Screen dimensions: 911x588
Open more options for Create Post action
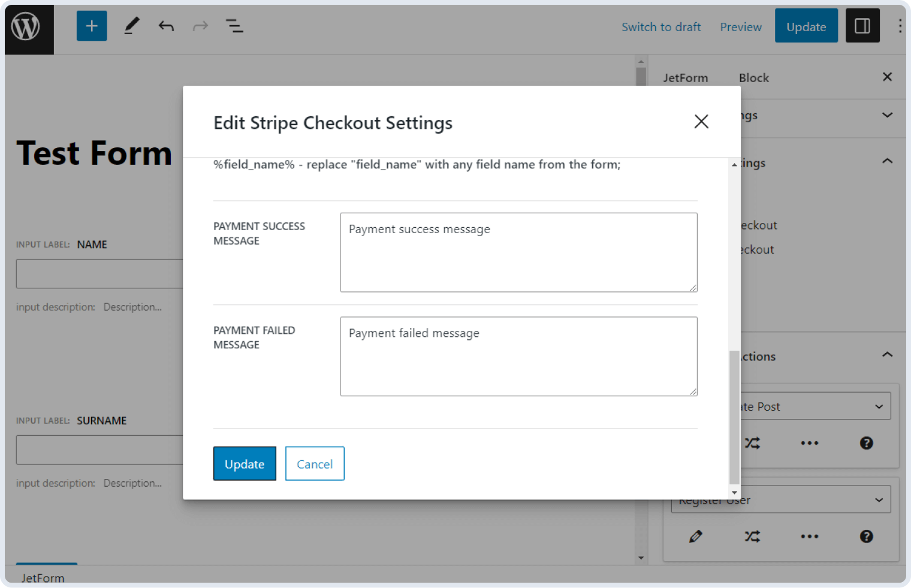(810, 443)
